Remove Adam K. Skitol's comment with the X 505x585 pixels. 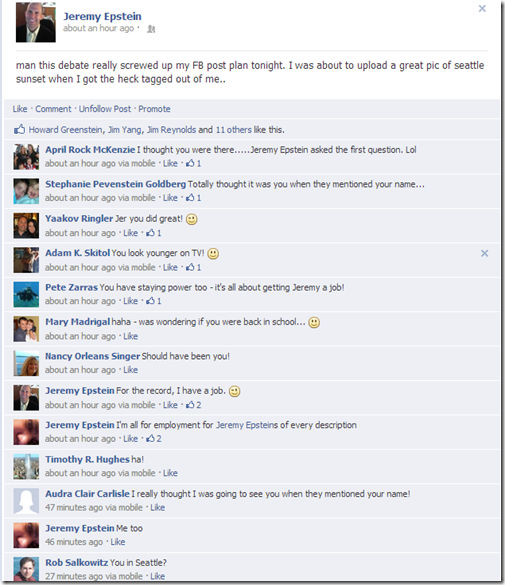tap(484, 253)
